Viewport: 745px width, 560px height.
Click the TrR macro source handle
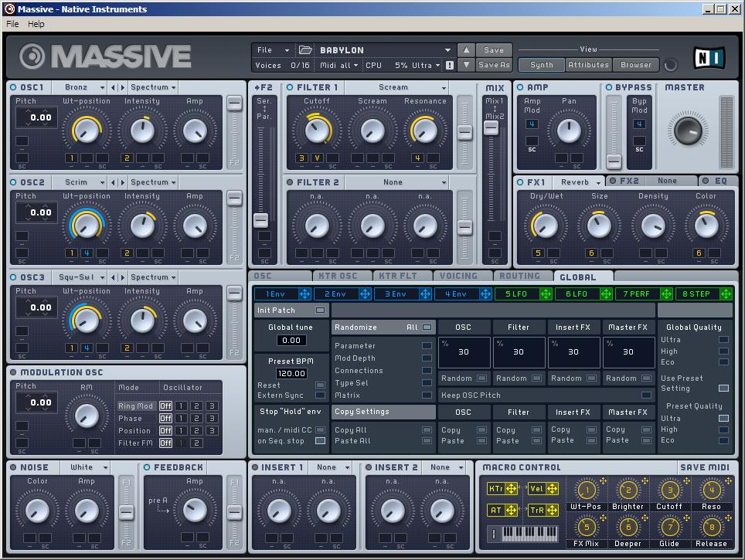click(552, 510)
